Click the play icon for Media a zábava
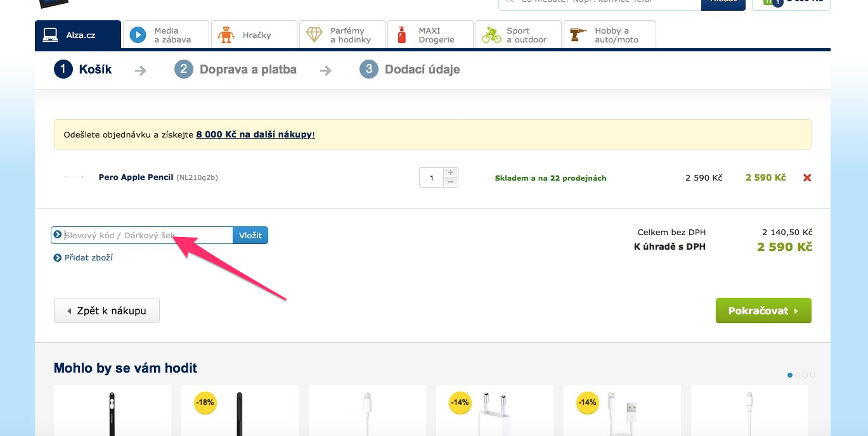868x436 pixels. point(138,35)
